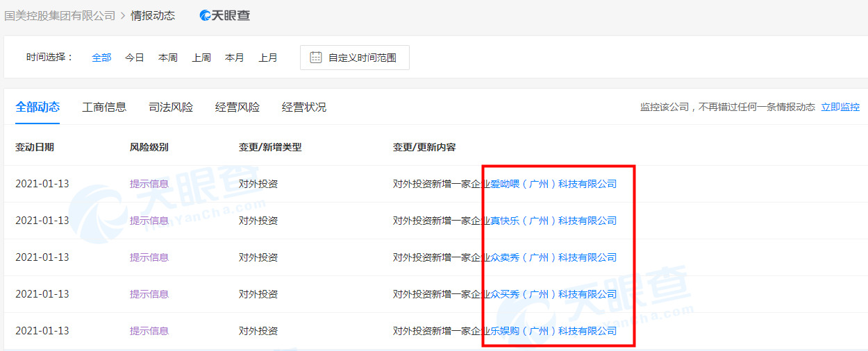868x351 pixels.
Task: Open 众买秀（广州）科技有限公司 company link
Action: click(553, 294)
